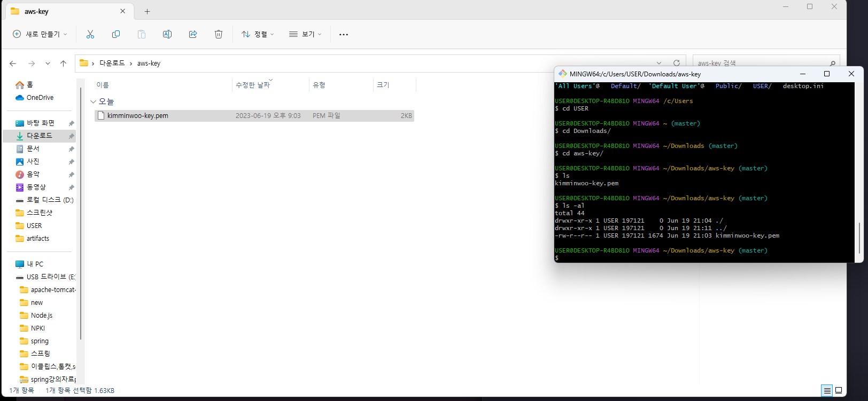This screenshot has width=868, height=401.
Task: Go back with the left arrow
Action: pyautogui.click(x=13, y=64)
